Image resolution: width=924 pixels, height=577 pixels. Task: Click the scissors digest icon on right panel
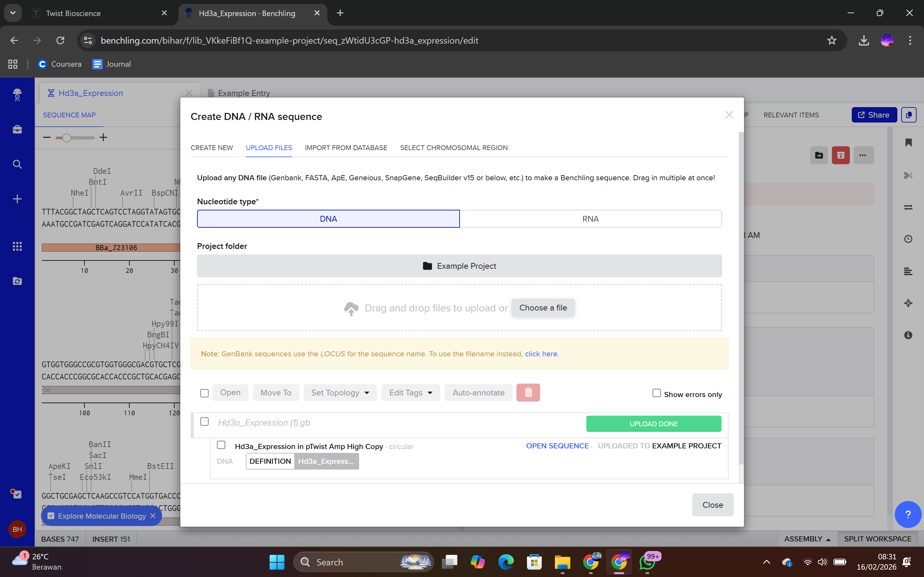pyautogui.click(x=908, y=175)
